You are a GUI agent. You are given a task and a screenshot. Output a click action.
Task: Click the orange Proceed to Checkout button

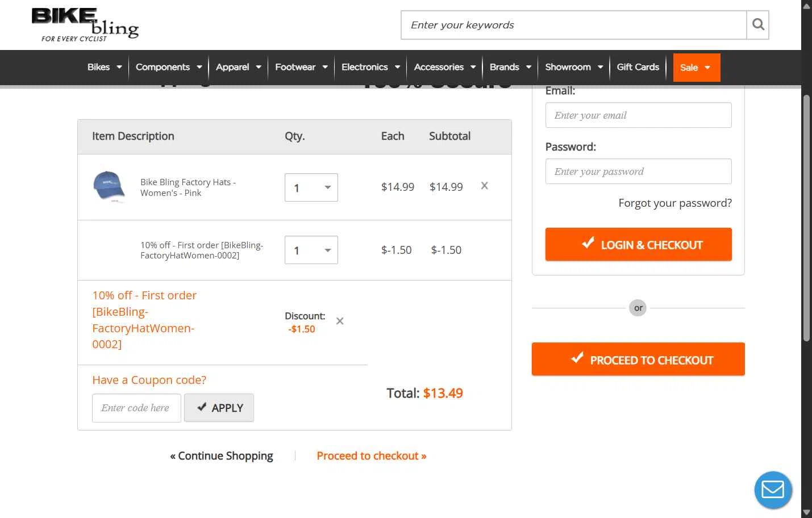(638, 359)
